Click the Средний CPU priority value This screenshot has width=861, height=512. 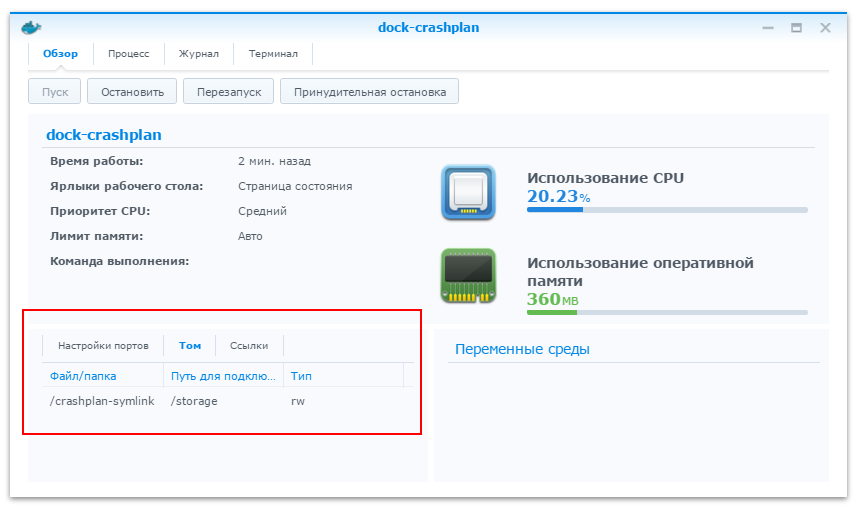(262, 211)
